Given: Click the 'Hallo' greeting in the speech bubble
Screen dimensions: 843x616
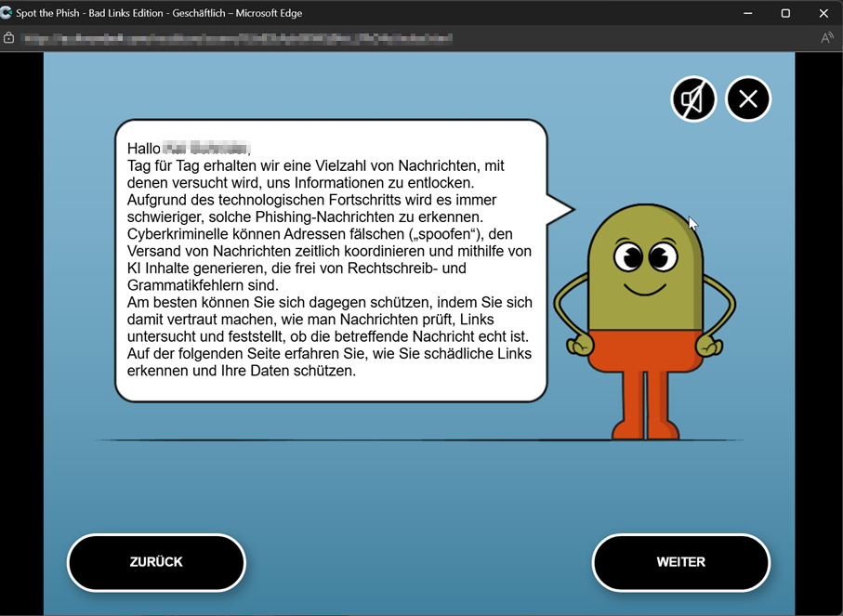Looking at the screenshot, I should [143, 148].
